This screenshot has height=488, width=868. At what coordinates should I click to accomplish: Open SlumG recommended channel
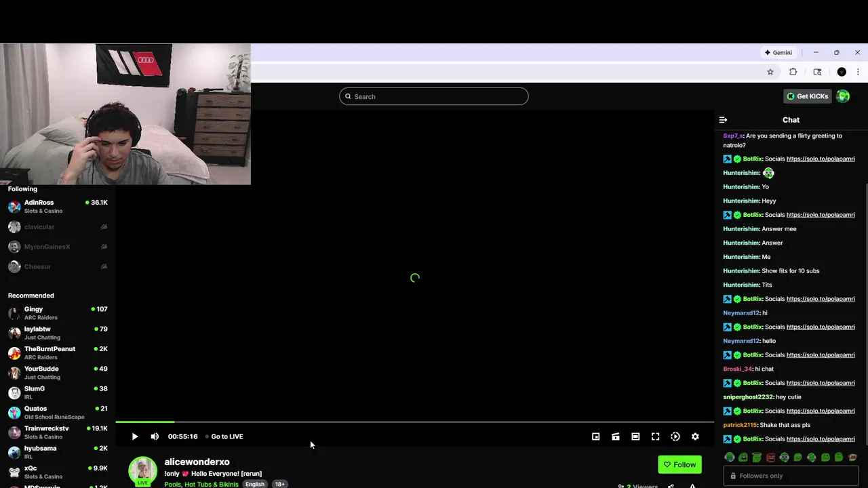point(58,392)
